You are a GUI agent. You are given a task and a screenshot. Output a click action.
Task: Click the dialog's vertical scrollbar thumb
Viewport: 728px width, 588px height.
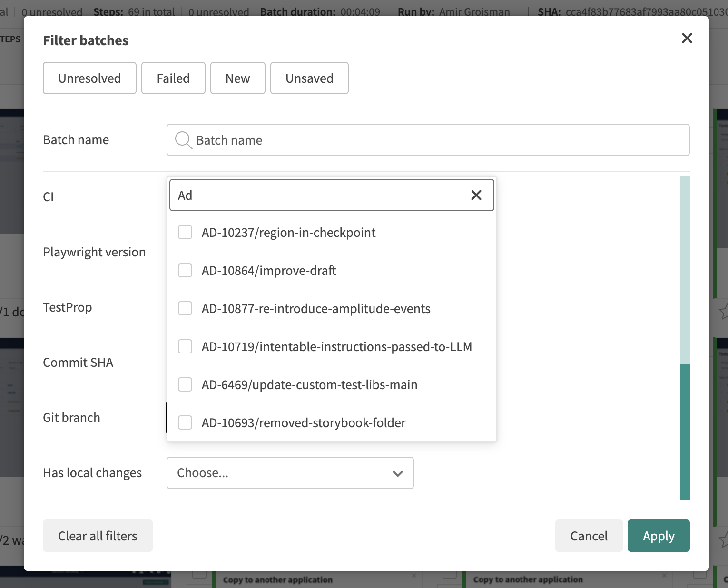[x=685, y=432]
